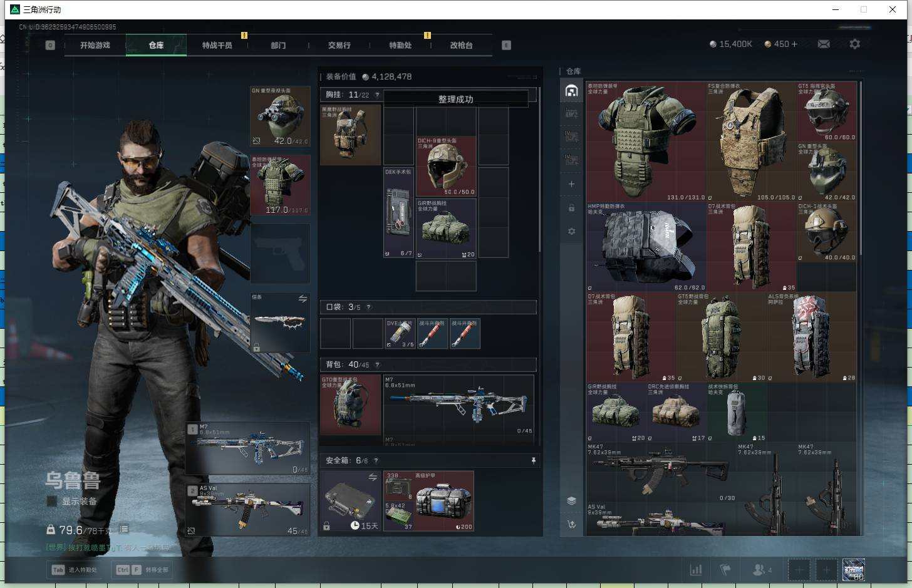The height and width of the screenshot is (588, 912).
Task: Click the 15,400K currency balance
Action: pyautogui.click(x=731, y=44)
